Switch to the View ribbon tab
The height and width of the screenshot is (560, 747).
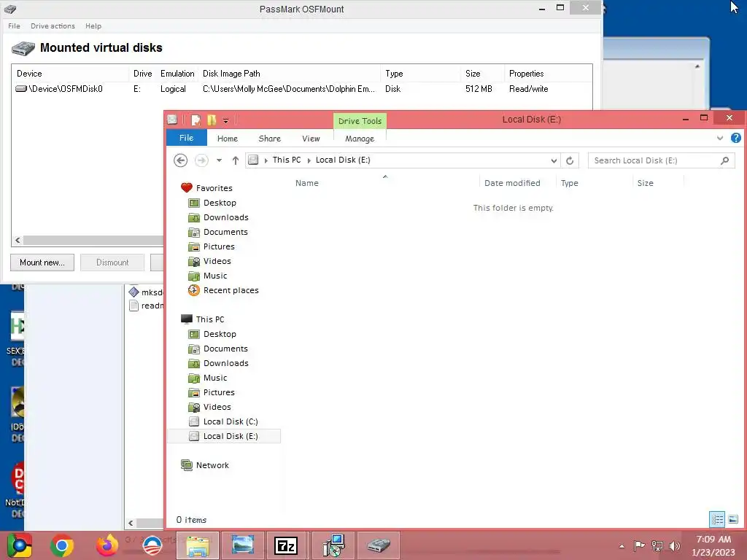[x=311, y=138]
